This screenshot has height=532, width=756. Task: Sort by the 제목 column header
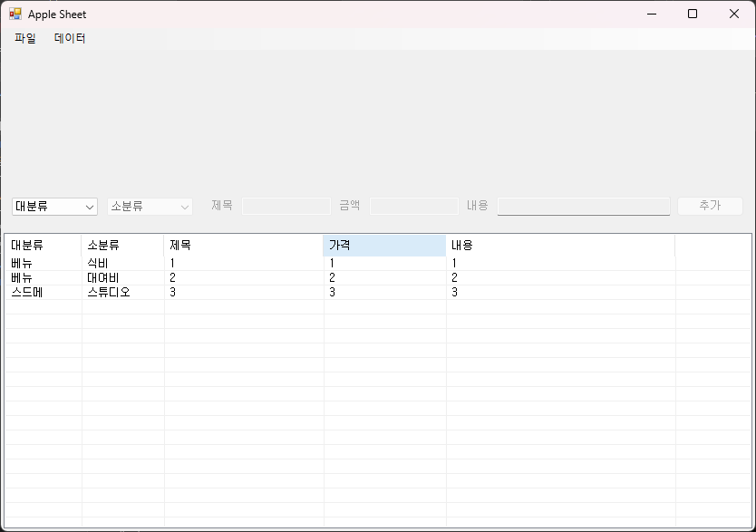pos(244,246)
